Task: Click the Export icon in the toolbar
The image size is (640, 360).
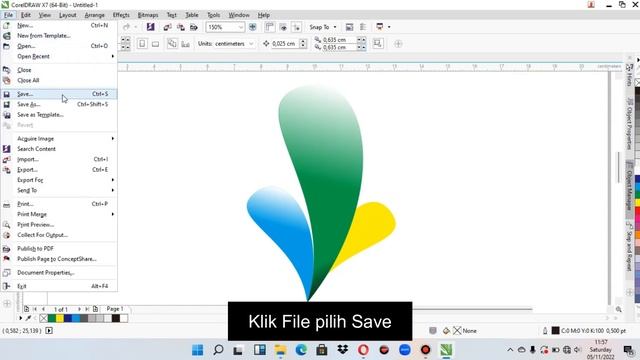Action: pyautogui.click(x=180, y=27)
